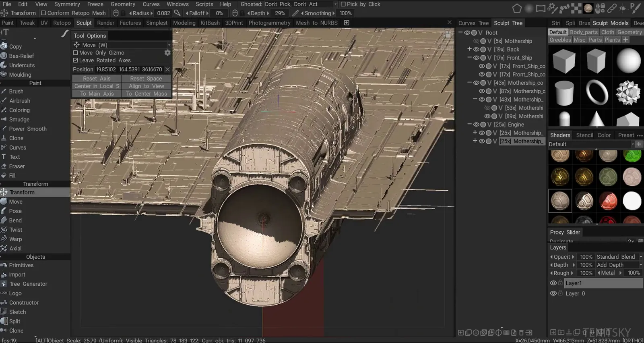The height and width of the screenshot is (343, 644).
Task: Select the Power Smooth tool
Action: (28, 129)
